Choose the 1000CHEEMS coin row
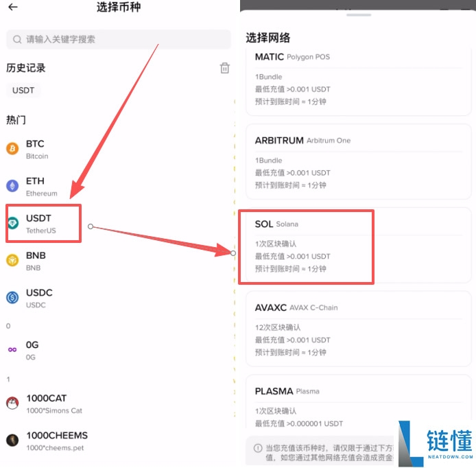This screenshot has height=468, width=476. click(119, 441)
